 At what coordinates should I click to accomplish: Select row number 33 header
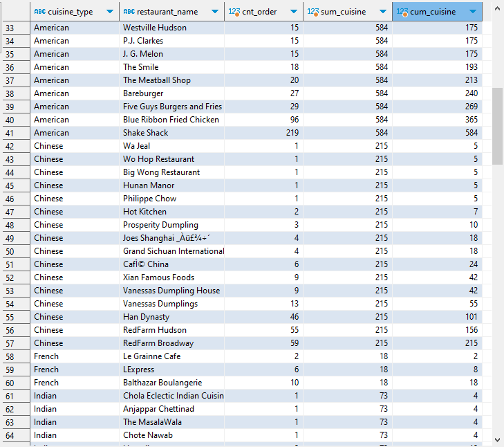[x=16, y=28]
